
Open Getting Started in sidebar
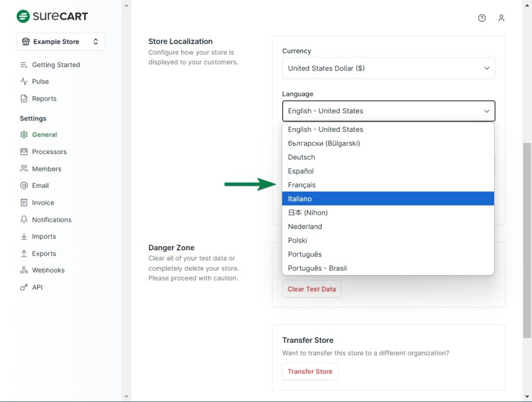click(x=56, y=65)
